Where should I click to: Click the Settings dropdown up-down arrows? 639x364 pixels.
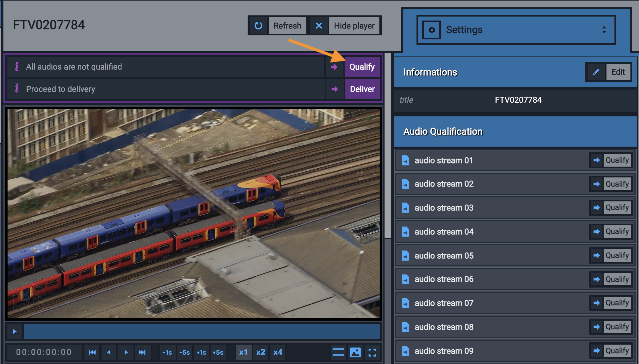604,30
